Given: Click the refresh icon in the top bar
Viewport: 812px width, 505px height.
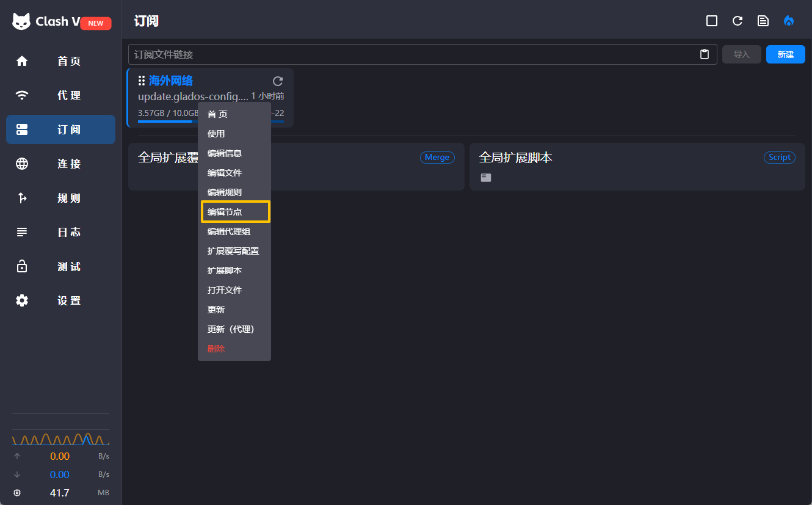Looking at the screenshot, I should pos(738,21).
